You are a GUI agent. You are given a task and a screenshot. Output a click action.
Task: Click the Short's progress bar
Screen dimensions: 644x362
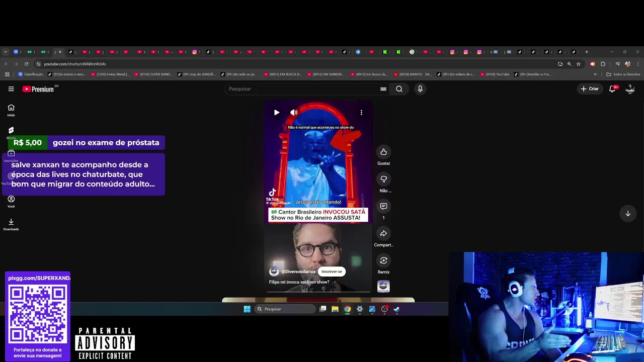[318, 292]
